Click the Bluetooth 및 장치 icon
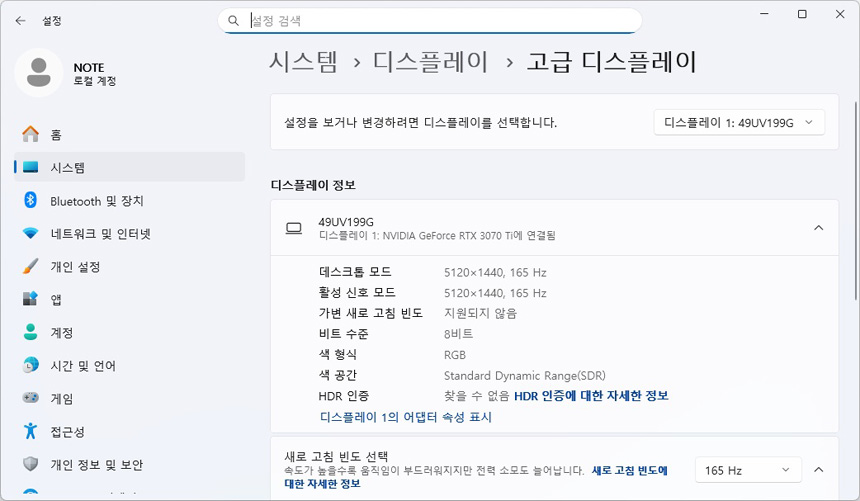This screenshot has height=501, width=860. pos(30,201)
